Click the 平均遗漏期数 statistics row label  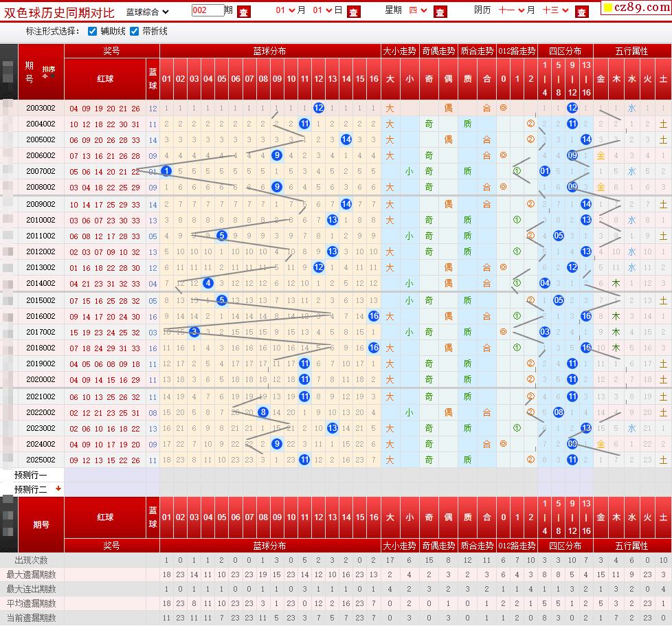(x=32, y=603)
